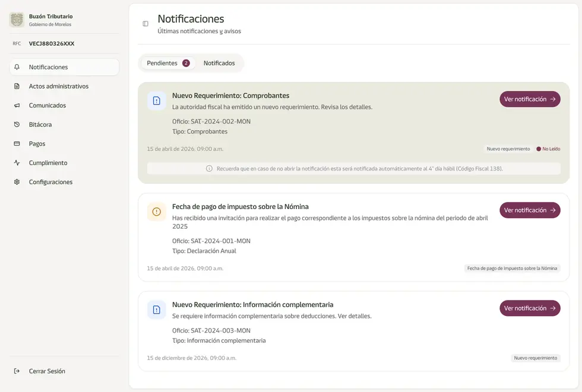Go to Actos administrativos
The image size is (582, 392).
tap(64, 86)
